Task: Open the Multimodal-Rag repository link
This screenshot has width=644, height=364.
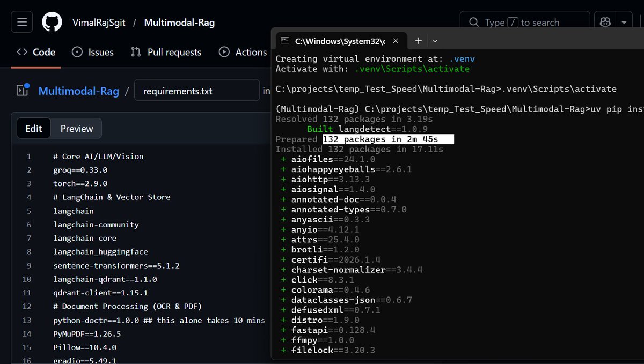Action: tap(78, 90)
